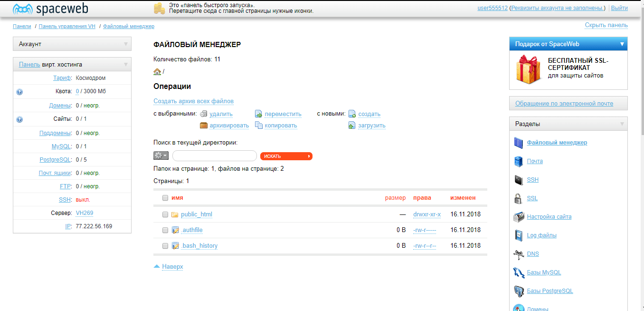Click the quota help question mark icon

click(x=19, y=92)
